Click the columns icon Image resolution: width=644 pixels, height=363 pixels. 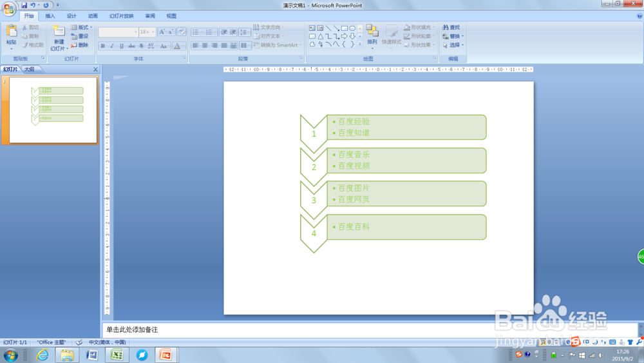[x=244, y=45]
